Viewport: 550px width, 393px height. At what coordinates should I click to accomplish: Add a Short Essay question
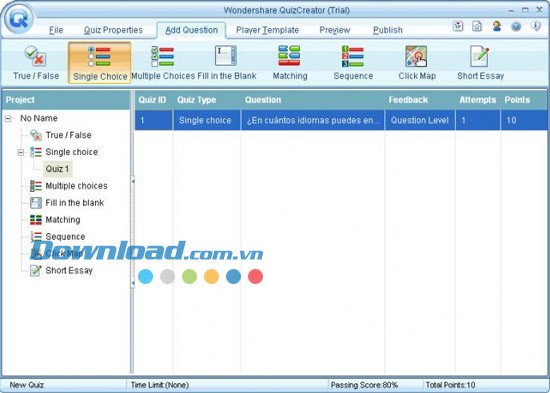tap(480, 63)
